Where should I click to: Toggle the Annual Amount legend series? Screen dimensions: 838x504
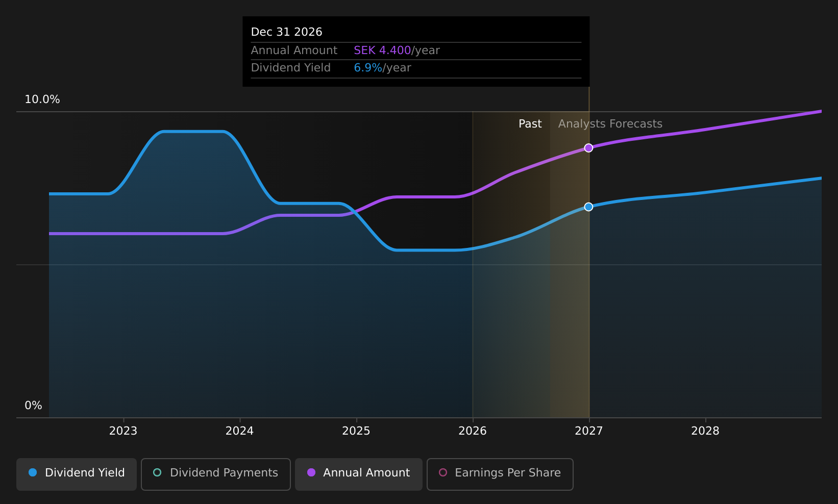pos(359,474)
